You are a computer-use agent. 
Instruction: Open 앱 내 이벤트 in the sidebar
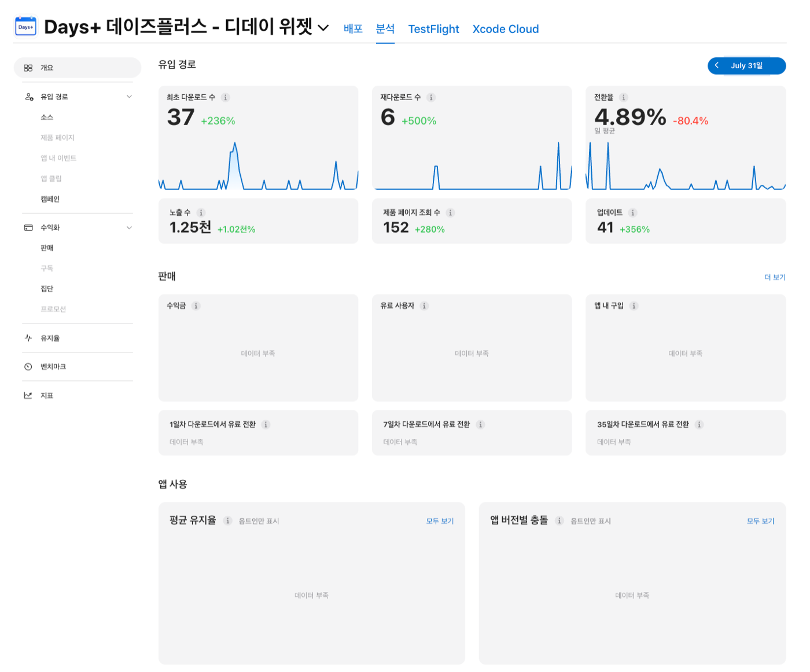pyautogui.click(x=58, y=158)
